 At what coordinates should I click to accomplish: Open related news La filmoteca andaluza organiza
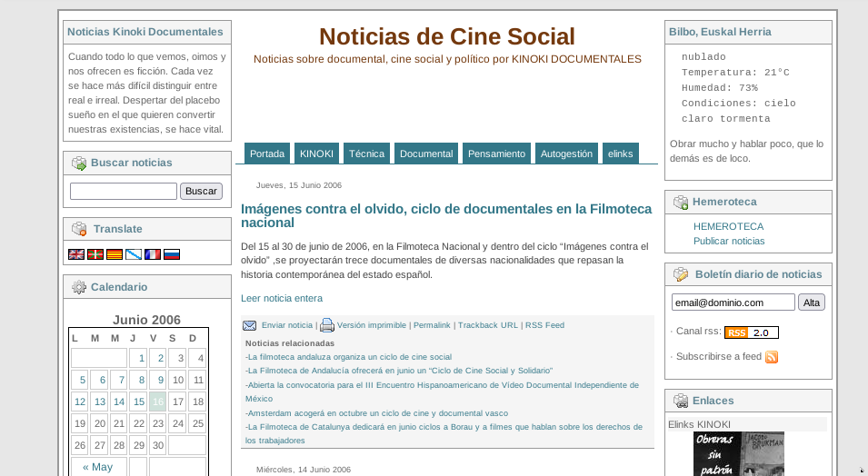click(x=349, y=357)
